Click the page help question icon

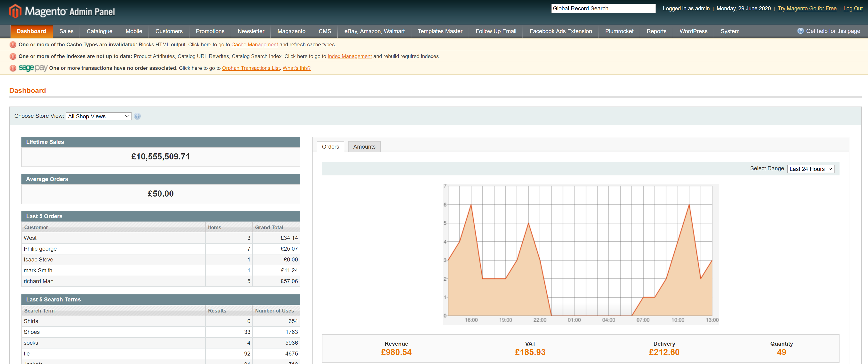800,31
